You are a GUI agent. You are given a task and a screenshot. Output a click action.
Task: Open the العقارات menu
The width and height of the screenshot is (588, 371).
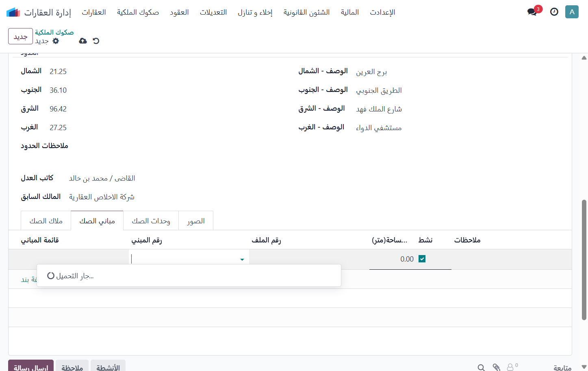pos(94,12)
